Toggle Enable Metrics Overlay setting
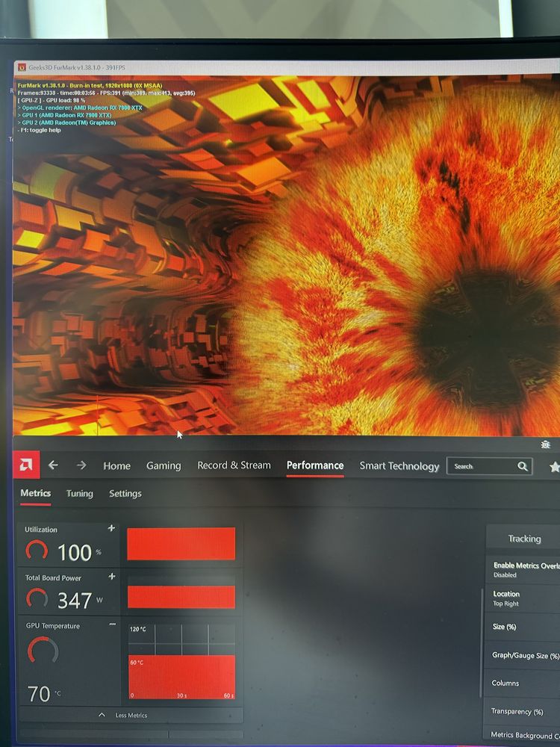The width and height of the screenshot is (560, 747). coord(523,570)
